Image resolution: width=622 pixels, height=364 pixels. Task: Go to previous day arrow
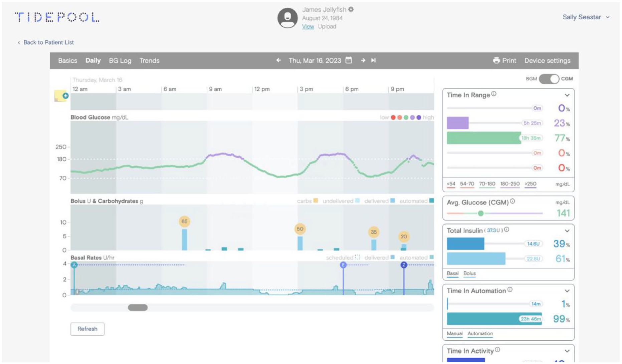278,60
